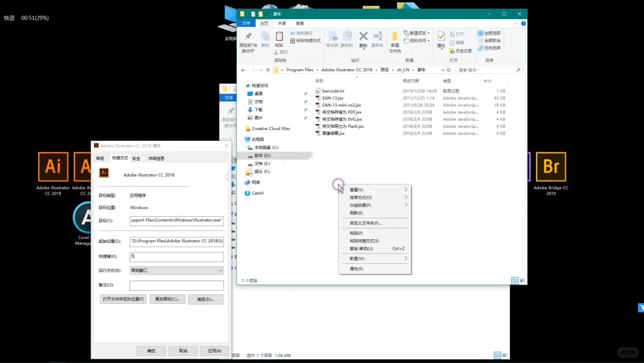Click the barcode.ini file icon
644x363 pixels.
[x=318, y=91]
